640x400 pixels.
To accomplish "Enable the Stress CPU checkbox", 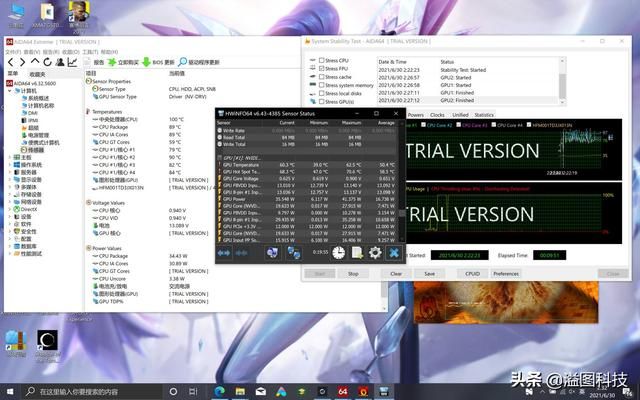I will coord(322,60).
